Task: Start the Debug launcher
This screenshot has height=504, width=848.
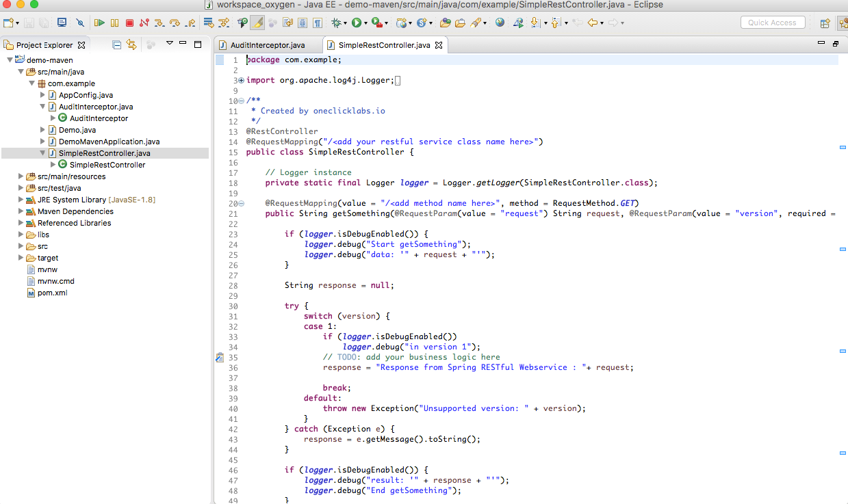Action: 337,22
